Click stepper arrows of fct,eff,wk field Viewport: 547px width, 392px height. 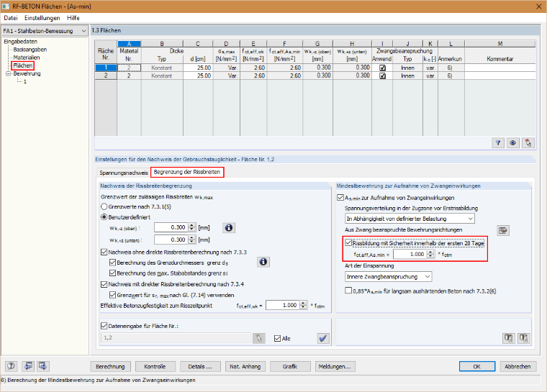(304, 305)
